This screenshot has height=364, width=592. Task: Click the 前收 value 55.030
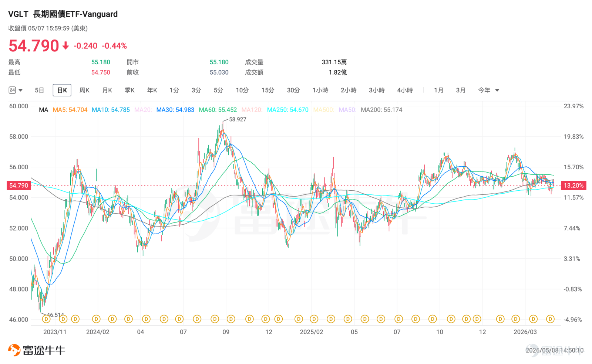(219, 72)
